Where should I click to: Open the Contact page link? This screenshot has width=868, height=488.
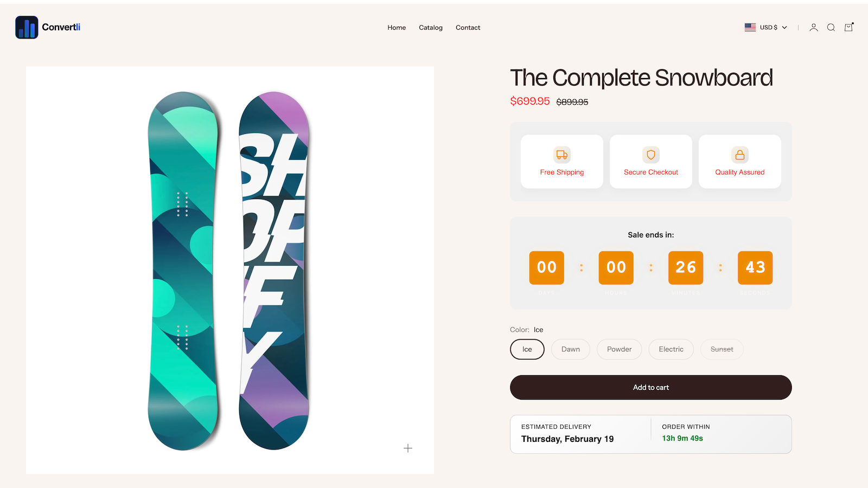point(468,28)
